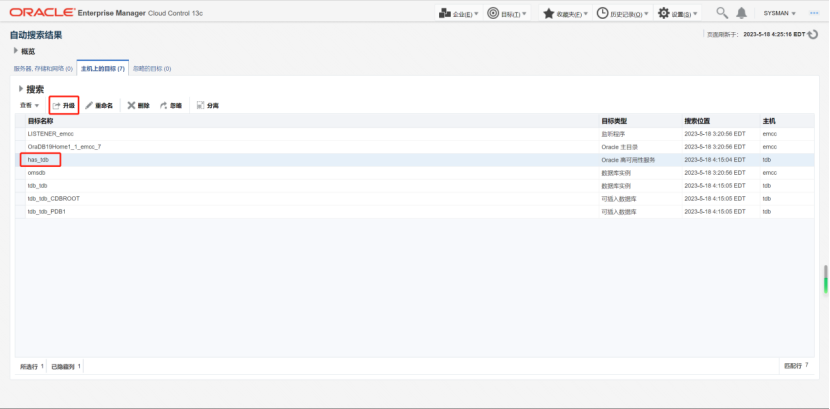Select the tdb_tdb target row
This screenshot has height=409, width=830.
414,186
